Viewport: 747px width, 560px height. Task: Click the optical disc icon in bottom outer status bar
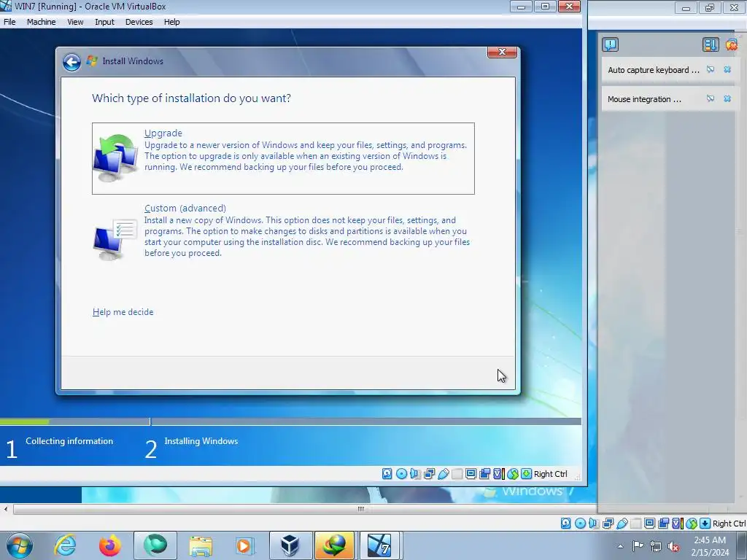pos(580,524)
